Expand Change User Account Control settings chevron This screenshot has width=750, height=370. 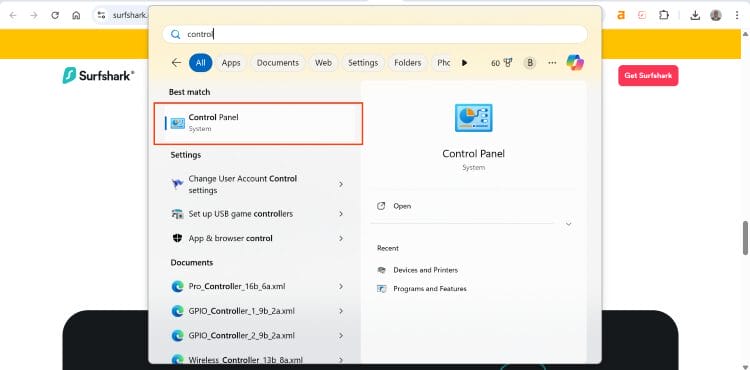[341, 184]
